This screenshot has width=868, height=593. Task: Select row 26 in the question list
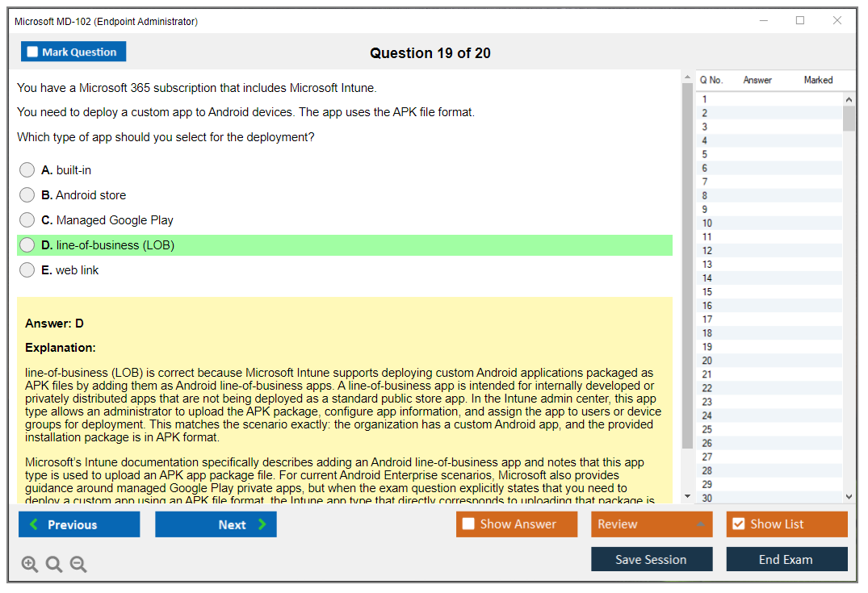pos(769,443)
